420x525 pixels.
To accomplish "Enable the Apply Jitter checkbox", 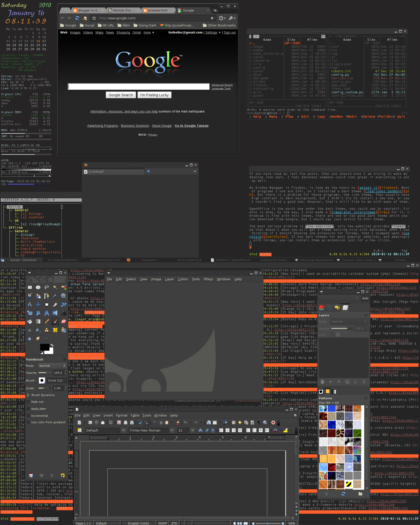I will pyautogui.click(x=28, y=409).
